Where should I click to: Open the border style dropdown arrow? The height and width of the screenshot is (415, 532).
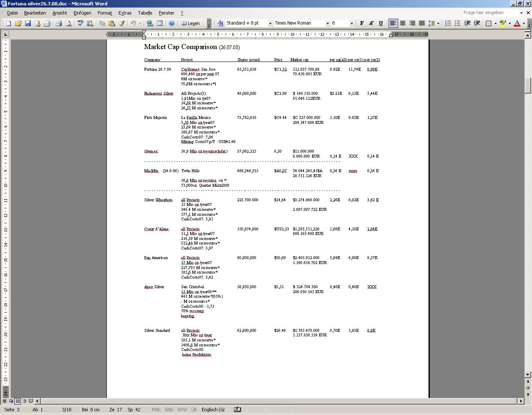pyautogui.click(x=495, y=23)
